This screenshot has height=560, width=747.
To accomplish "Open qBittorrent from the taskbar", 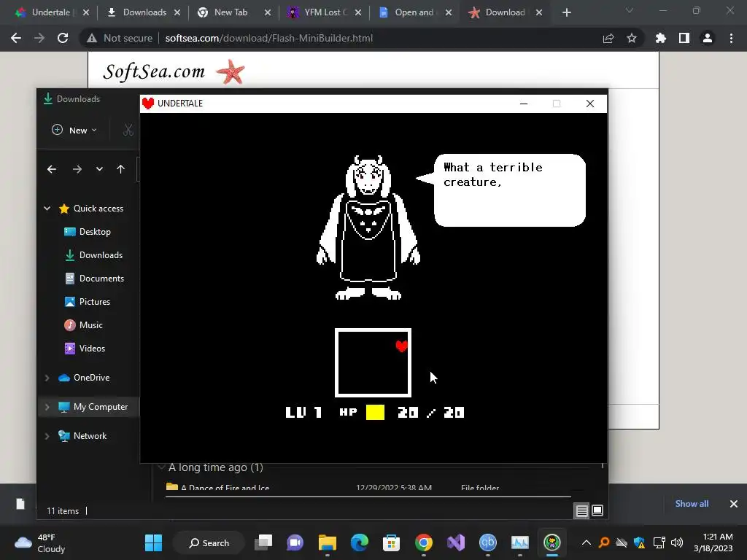I will (x=488, y=542).
